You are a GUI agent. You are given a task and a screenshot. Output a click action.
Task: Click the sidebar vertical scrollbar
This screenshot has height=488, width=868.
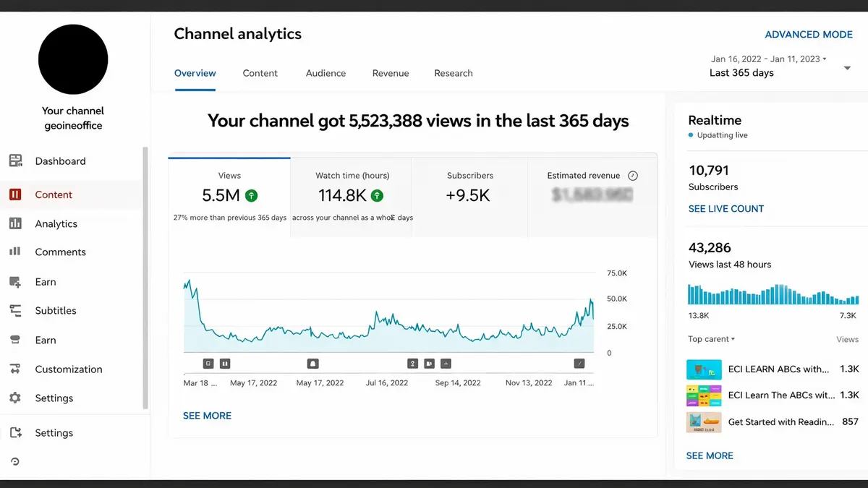145,278
